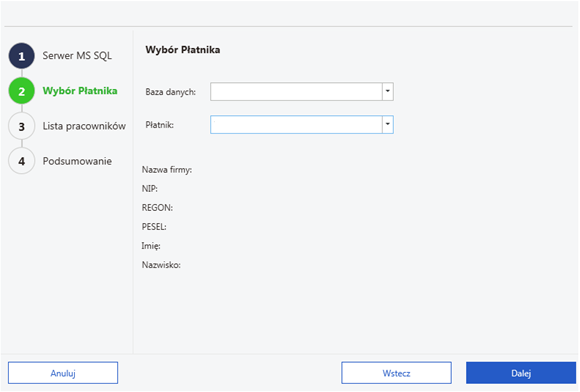580x392 pixels.
Task: Expand the Baza danych dropdown arrow
Action: [388, 91]
